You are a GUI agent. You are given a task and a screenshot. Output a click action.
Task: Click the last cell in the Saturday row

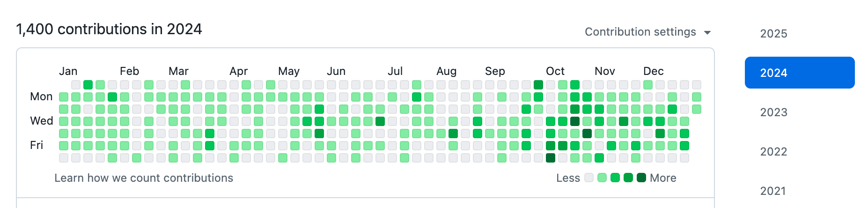[684, 158]
